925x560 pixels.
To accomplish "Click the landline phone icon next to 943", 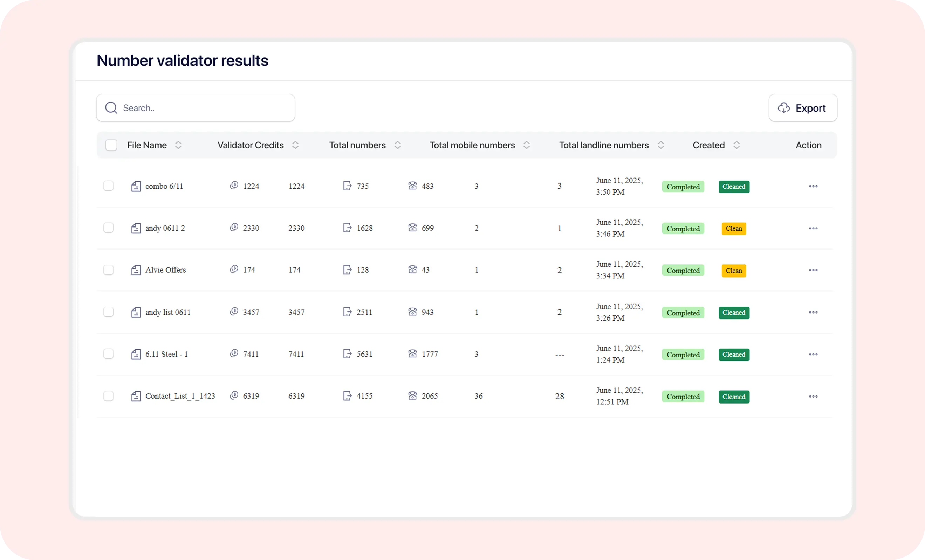I will pyautogui.click(x=412, y=312).
